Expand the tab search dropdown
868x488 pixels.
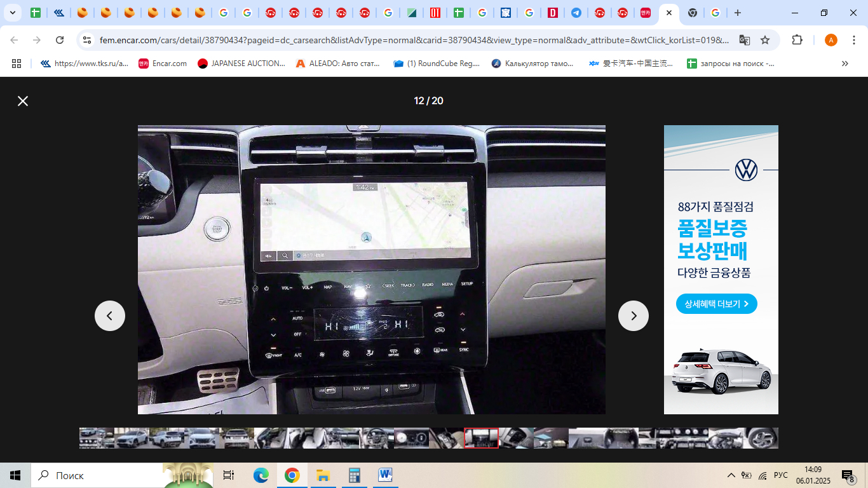pos(12,13)
